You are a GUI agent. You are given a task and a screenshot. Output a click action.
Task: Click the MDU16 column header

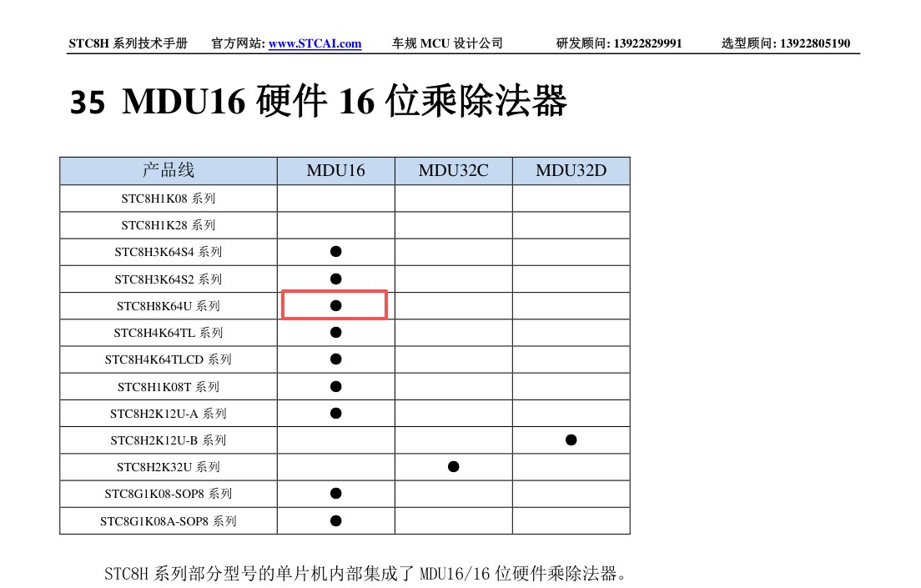pos(336,170)
